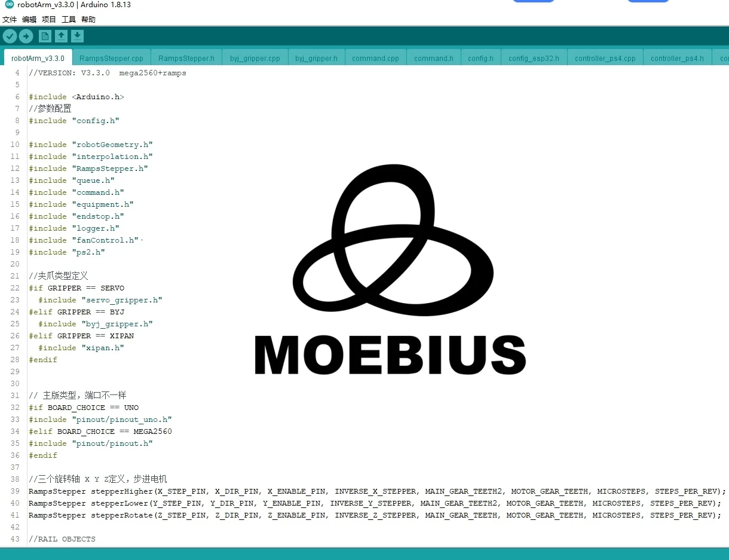Click the '#elif BOARD_CHOICE == MEGA2560' line
This screenshot has width=729, height=560.
pos(100,432)
